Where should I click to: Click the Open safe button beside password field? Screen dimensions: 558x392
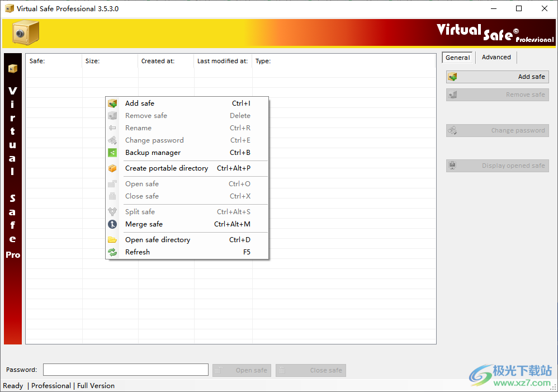click(242, 370)
